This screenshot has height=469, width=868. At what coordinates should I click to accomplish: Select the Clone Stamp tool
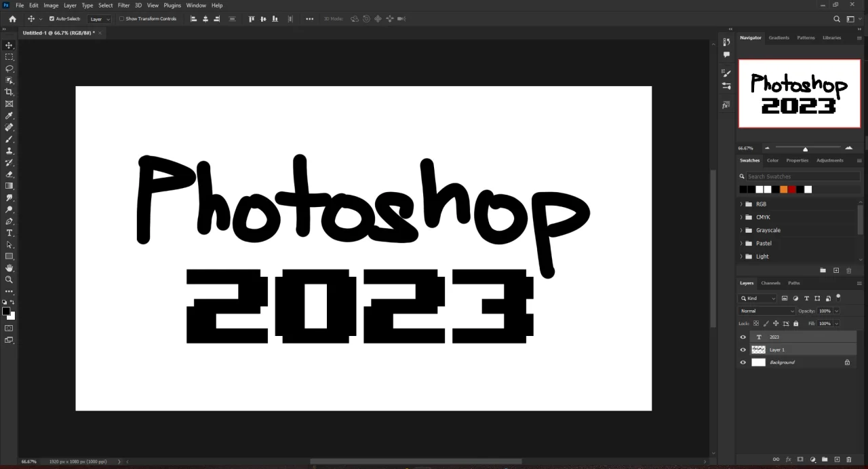pyautogui.click(x=9, y=151)
